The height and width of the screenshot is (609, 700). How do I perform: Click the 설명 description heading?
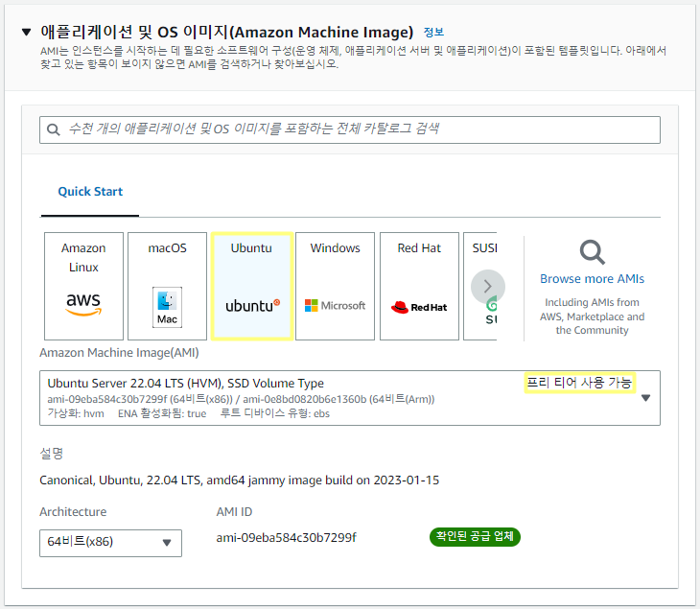pyautogui.click(x=52, y=454)
